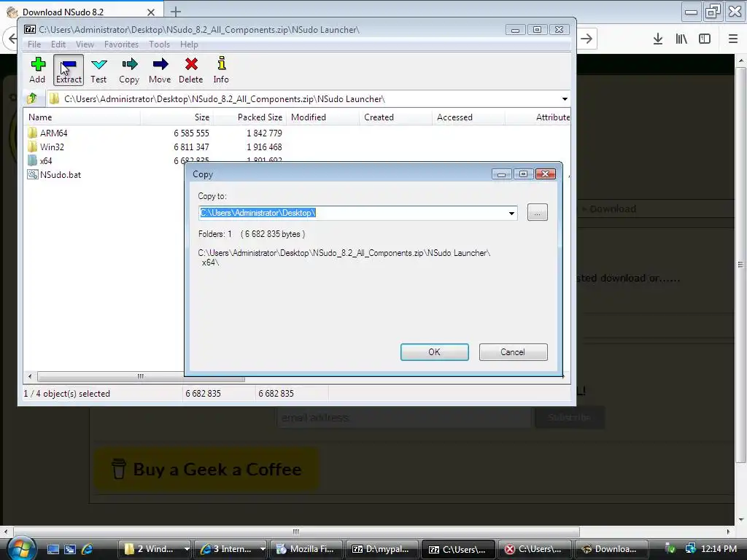Open the Help menu
The image size is (747, 560).
189,44
